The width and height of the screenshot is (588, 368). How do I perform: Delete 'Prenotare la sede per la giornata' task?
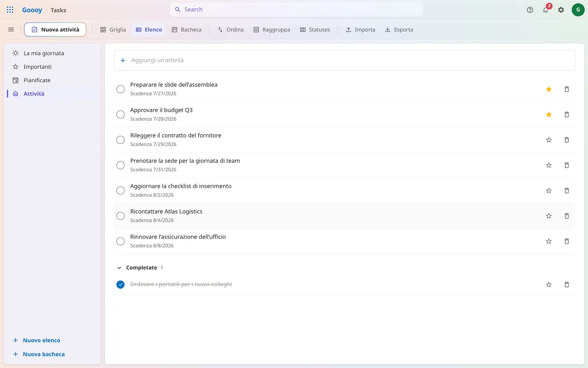567,165
